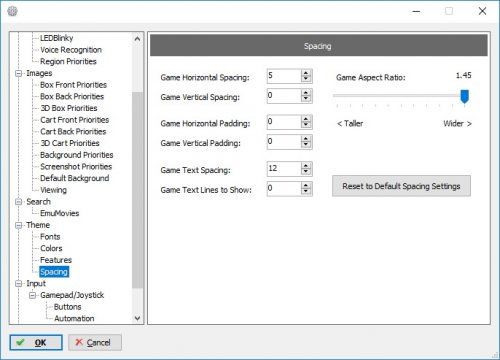500x360 pixels.
Task: Open Box Back Priorities
Action: (x=72, y=96)
